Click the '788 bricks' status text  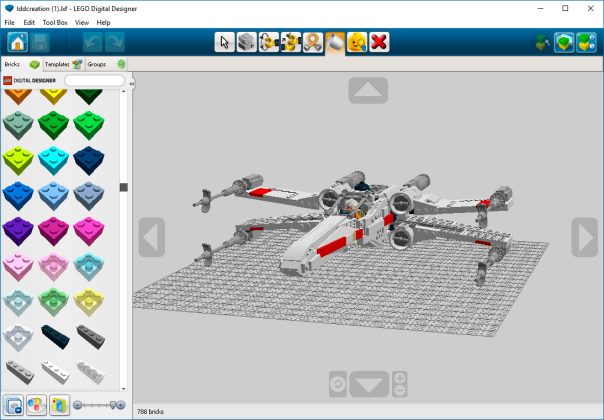(150, 412)
